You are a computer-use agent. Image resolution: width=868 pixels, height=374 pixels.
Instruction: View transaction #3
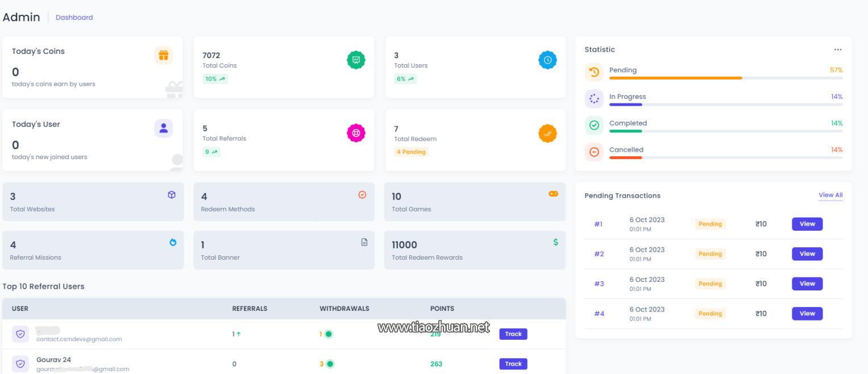click(x=807, y=284)
